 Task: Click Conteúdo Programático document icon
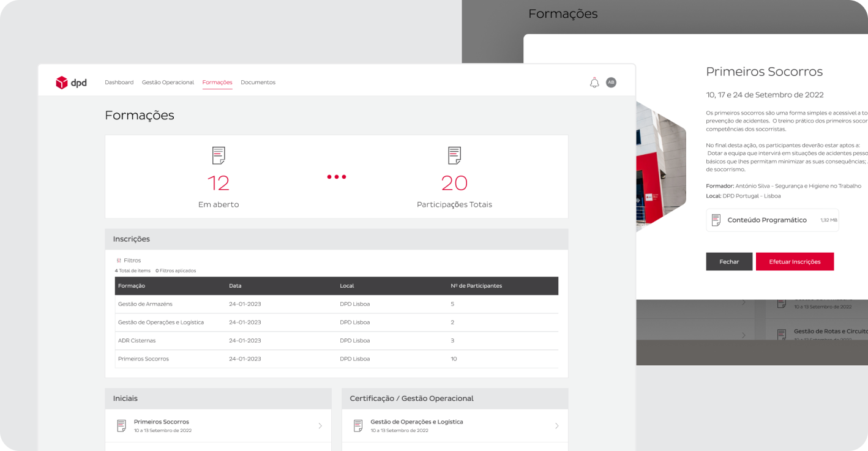[x=716, y=220]
